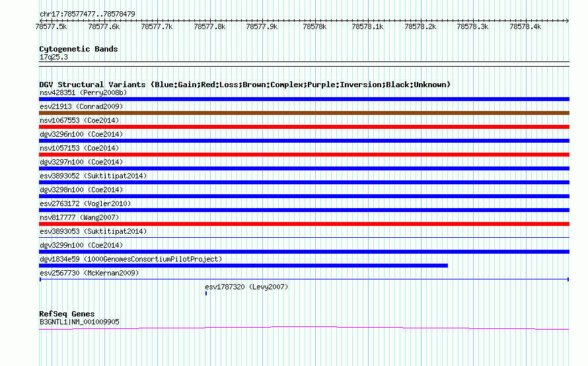
Task: Select the blue esv2763172 variant bar
Action: [x=304, y=210]
